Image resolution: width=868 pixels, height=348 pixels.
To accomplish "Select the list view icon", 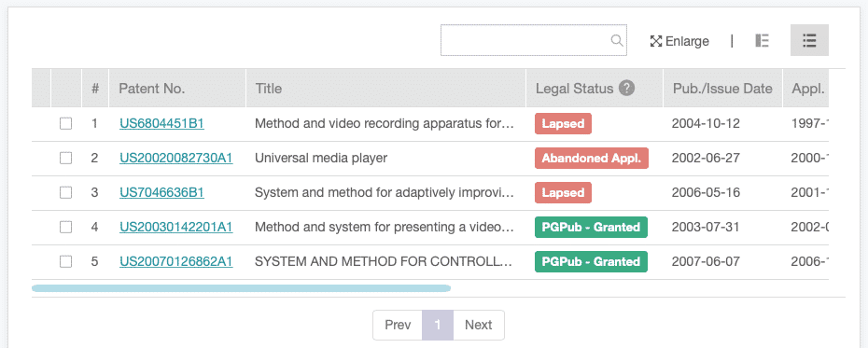I will click(809, 40).
